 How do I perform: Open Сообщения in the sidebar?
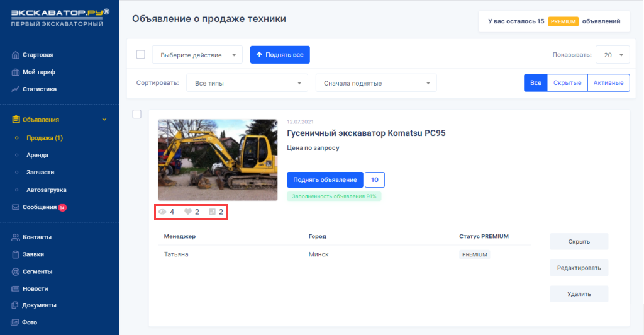(40, 207)
